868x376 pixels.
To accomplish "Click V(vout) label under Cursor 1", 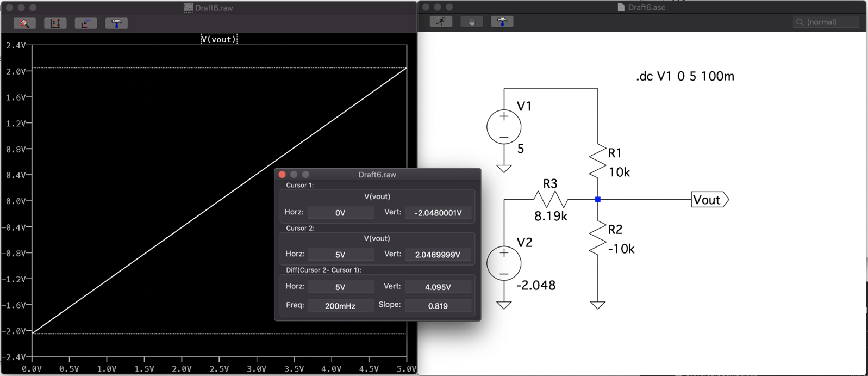I will 377,196.
